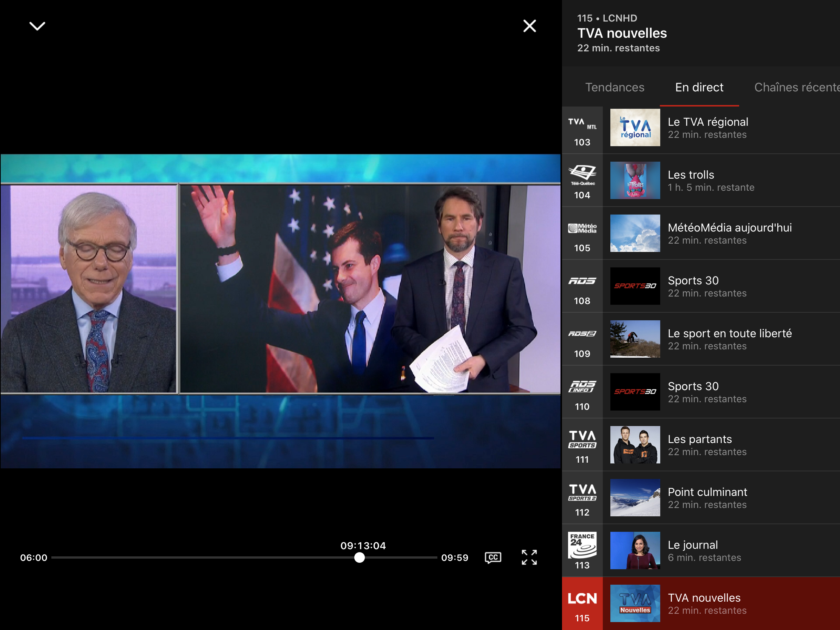Watch Sports 30 on channel 108
Image resolution: width=840 pixels, height=630 pixels.
click(x=693, y=280)
